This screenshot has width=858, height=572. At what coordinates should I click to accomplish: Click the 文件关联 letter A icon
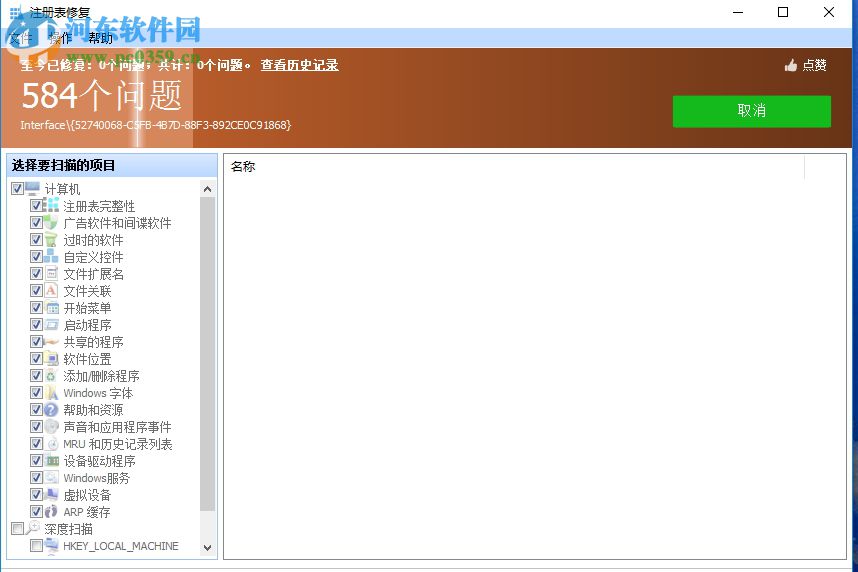(x=51, y=291)
